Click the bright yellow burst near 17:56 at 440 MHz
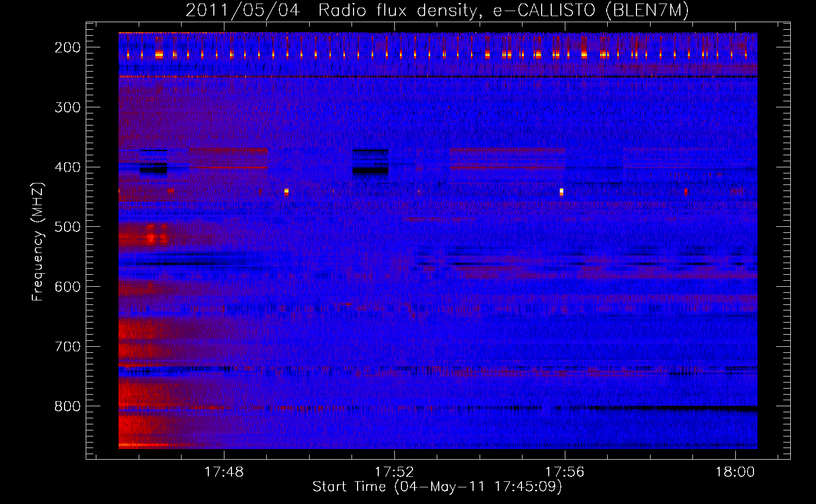Image resolution: width=816 pixels, height=504 pixels. point(561,192)
